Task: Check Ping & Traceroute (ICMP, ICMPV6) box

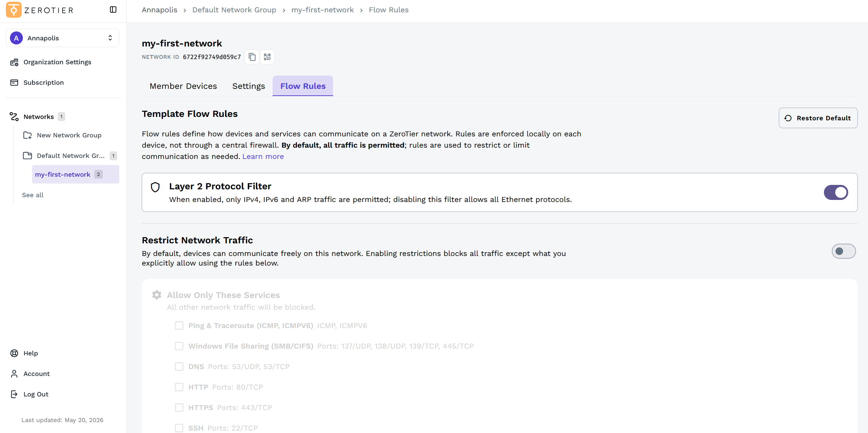Action: 179,326
